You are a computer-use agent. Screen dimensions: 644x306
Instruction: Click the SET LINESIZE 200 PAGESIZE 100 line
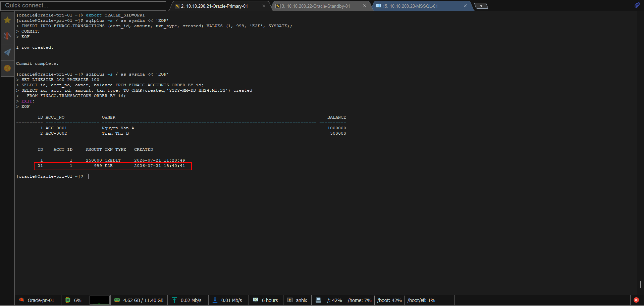[x=60, y=80]
